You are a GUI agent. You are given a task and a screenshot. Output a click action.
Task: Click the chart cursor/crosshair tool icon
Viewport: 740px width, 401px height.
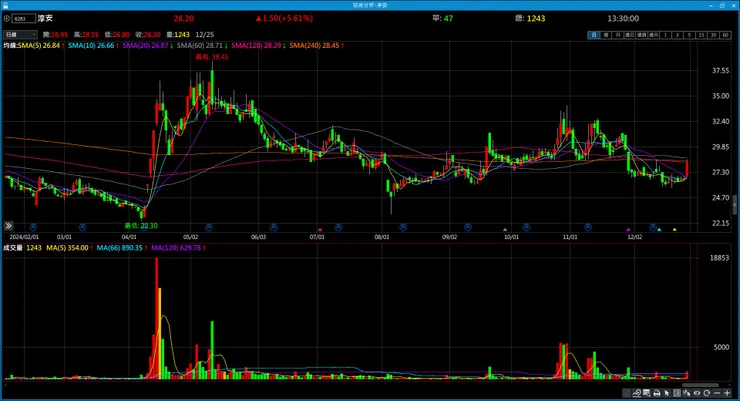coord(687,393)
